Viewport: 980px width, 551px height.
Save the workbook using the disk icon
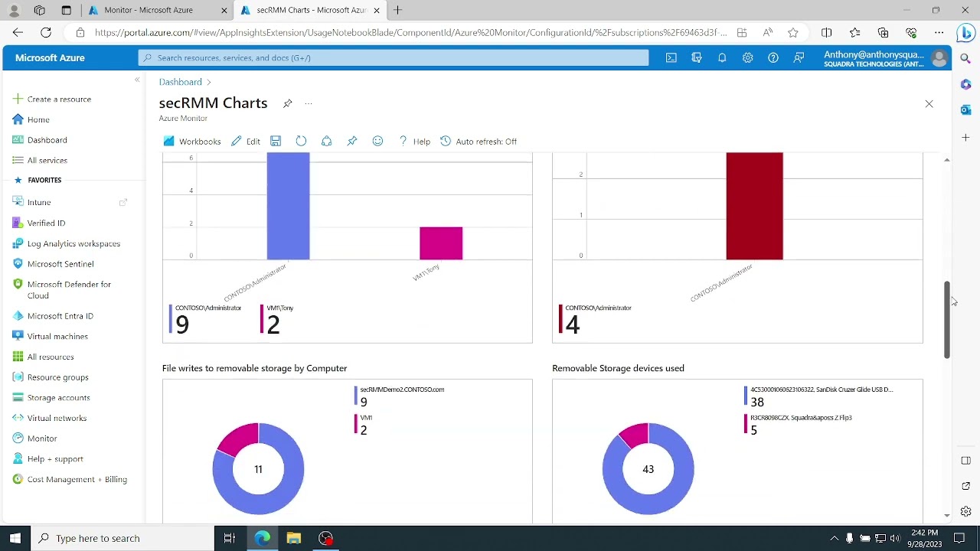276,141
